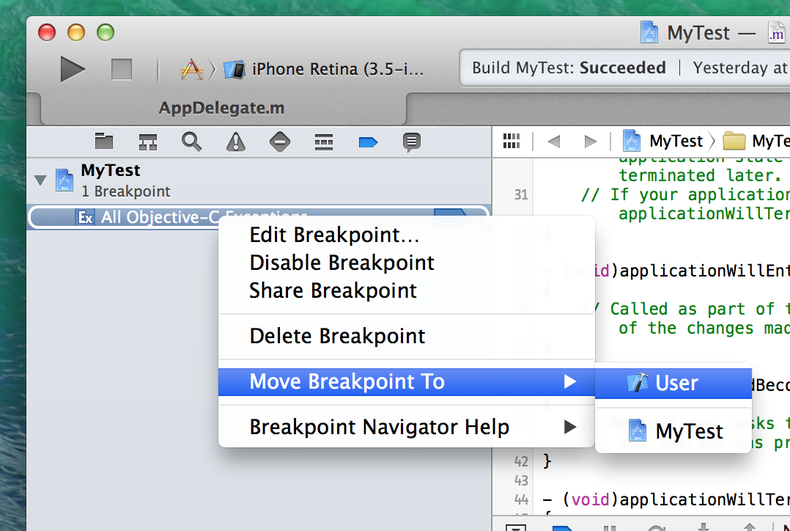Open the Issue navigator warning icon
This screenshot has height=531, width=790.
pos(235,142)
